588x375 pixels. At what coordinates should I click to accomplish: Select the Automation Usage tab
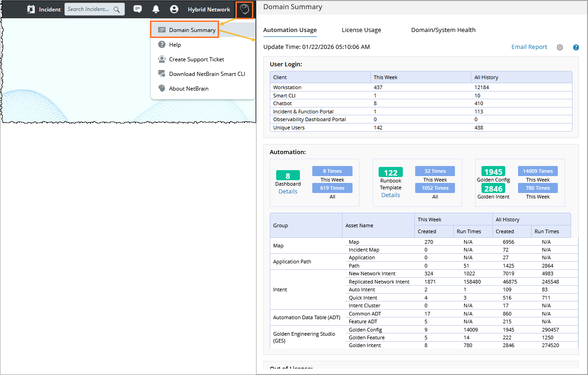click(290, 30)
